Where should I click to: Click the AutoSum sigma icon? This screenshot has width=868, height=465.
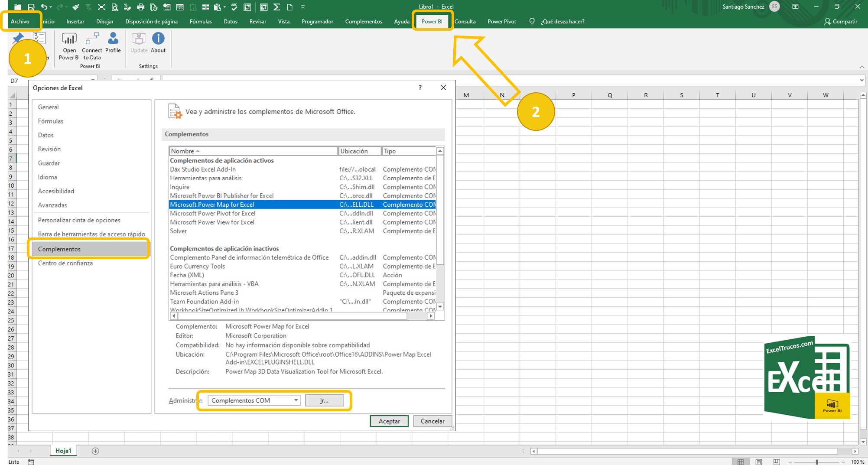pyautogui.click(x=276, y=7)
